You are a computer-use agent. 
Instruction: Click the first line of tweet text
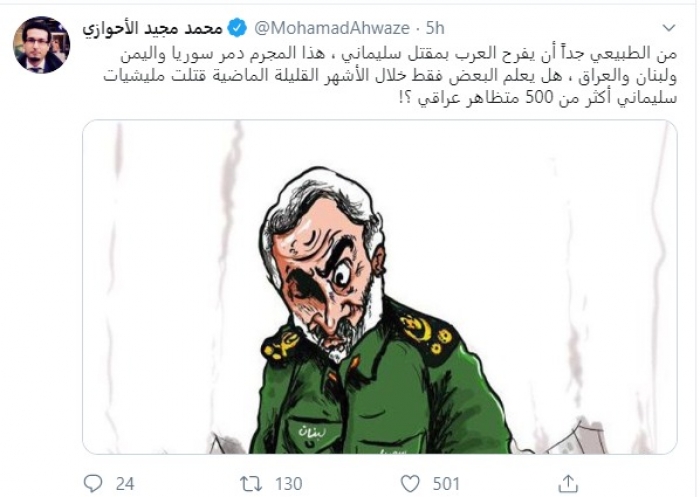tap(399, 54)
